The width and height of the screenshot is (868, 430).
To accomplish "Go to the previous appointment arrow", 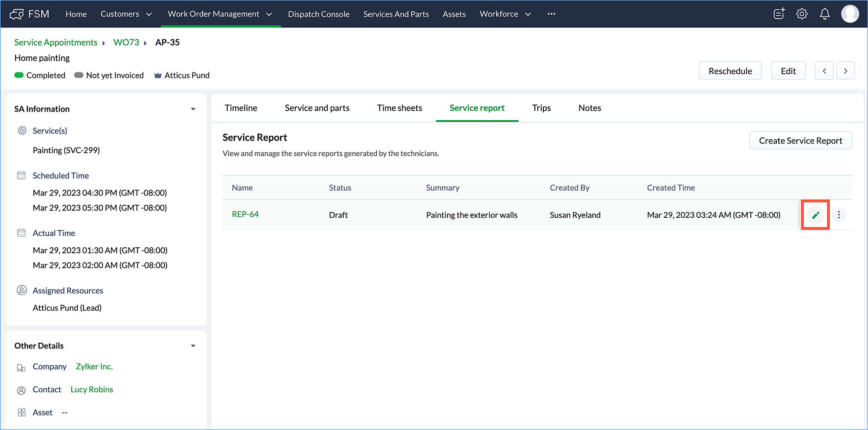I will click(824, 71).
